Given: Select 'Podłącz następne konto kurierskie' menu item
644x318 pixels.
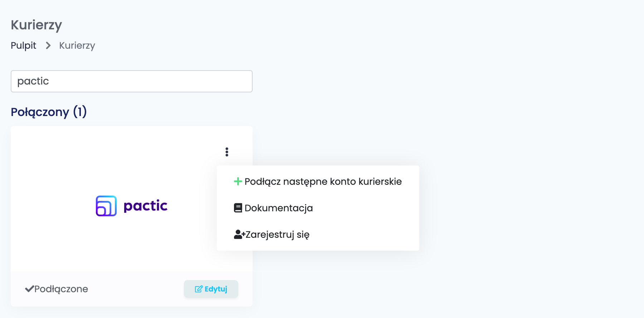Looking at the screenshot, I should (x=318, y=182).
